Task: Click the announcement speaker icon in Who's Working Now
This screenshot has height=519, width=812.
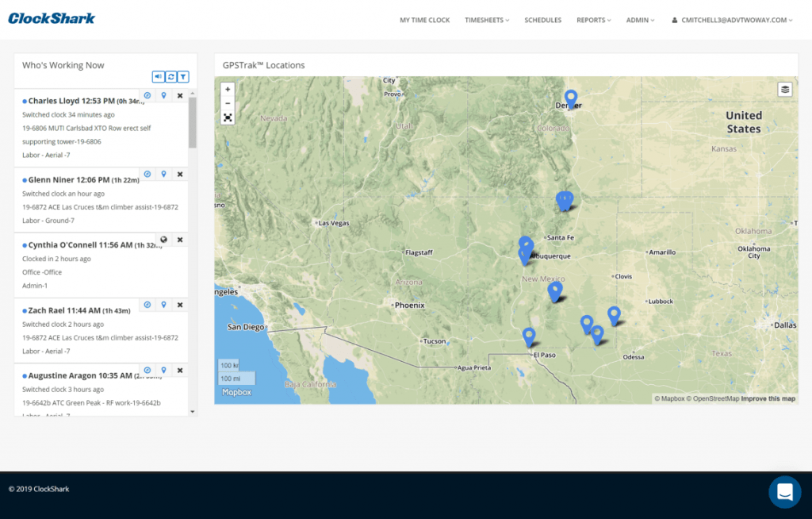Action: [x=158, y=77]
